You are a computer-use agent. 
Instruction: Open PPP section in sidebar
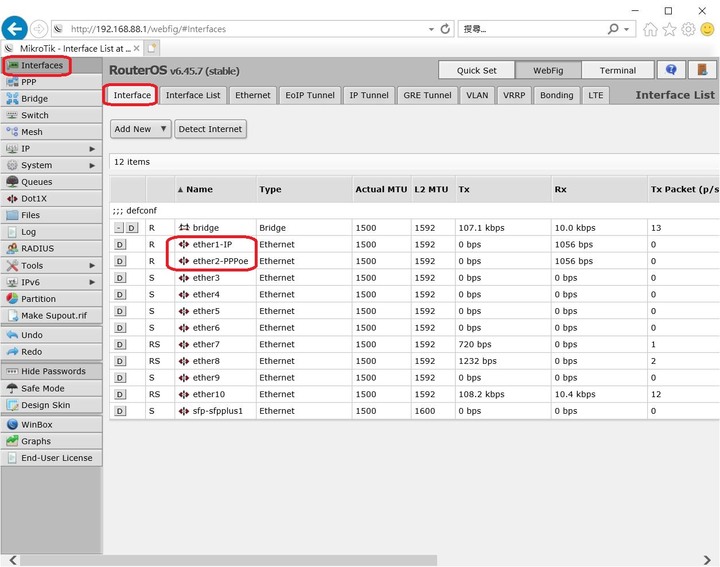(x=51, y=82)
